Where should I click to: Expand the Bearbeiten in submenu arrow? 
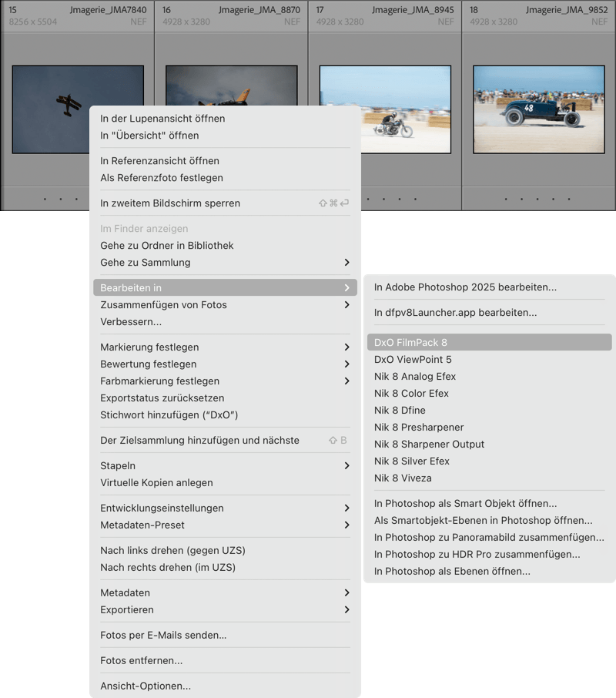pos(346,288)
